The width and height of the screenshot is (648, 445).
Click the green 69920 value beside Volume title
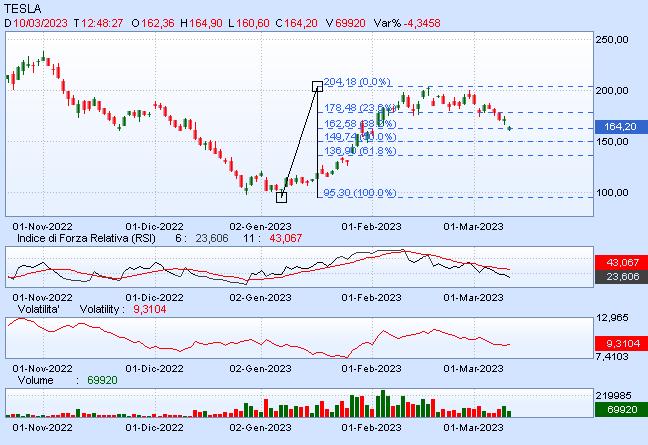[102, 381]
